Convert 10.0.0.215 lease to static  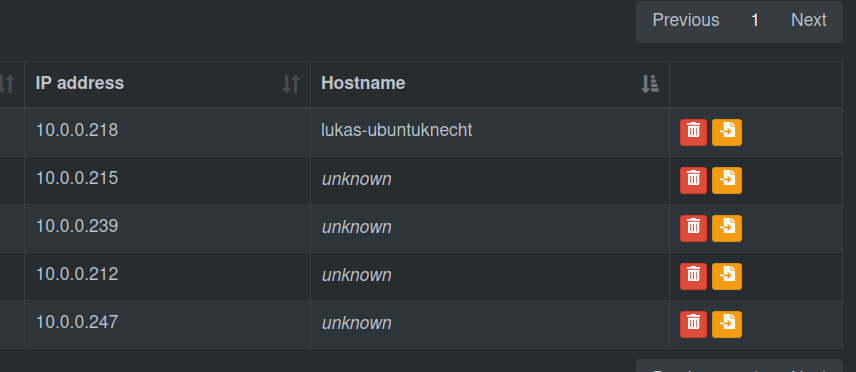727,180
